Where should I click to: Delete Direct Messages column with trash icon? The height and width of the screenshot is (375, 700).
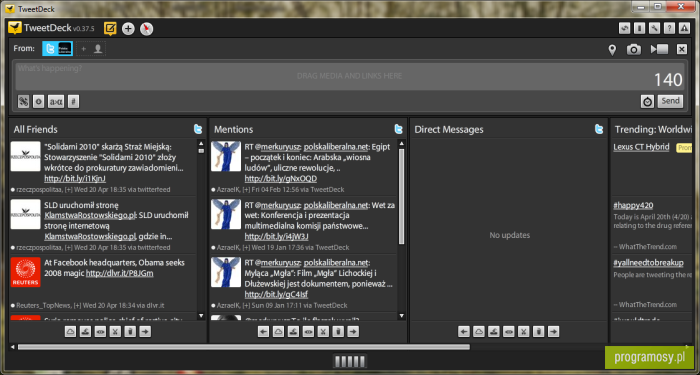coord(538,331)
